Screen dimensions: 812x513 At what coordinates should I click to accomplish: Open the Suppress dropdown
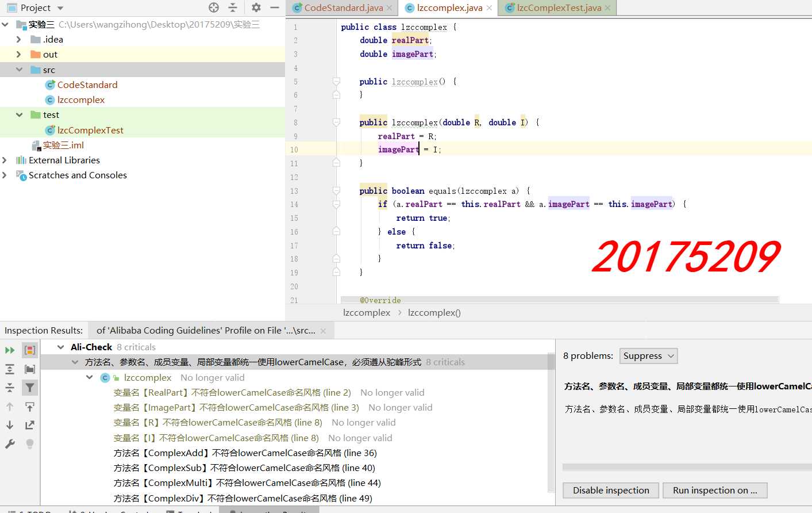click(648, 356)
